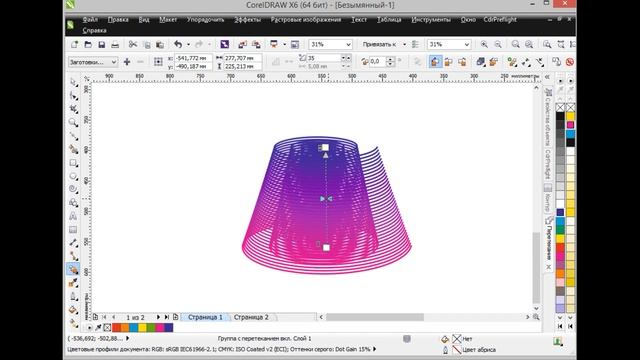
Task: Pick the dark blue swatch in right palette
Action: click(x=560, y=212)
